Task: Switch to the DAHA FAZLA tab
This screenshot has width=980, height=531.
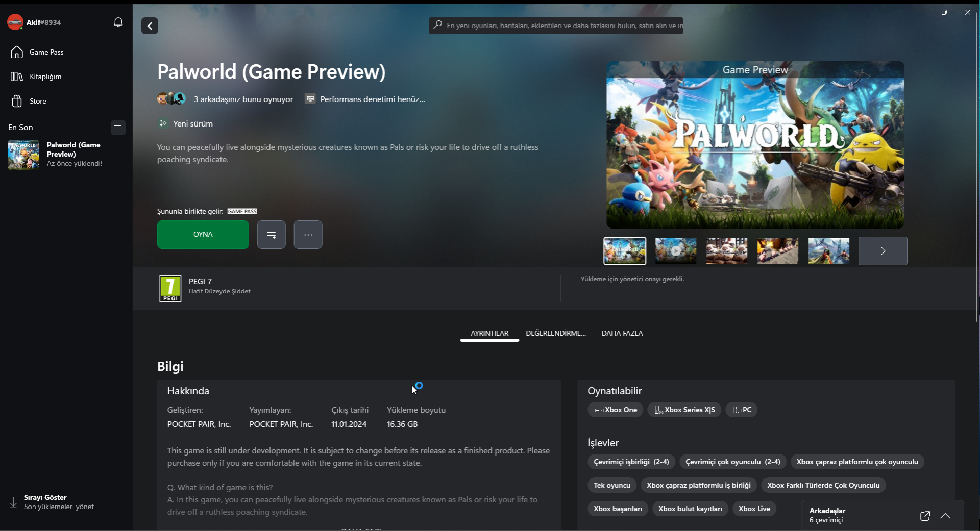Action: click(622, 333)
